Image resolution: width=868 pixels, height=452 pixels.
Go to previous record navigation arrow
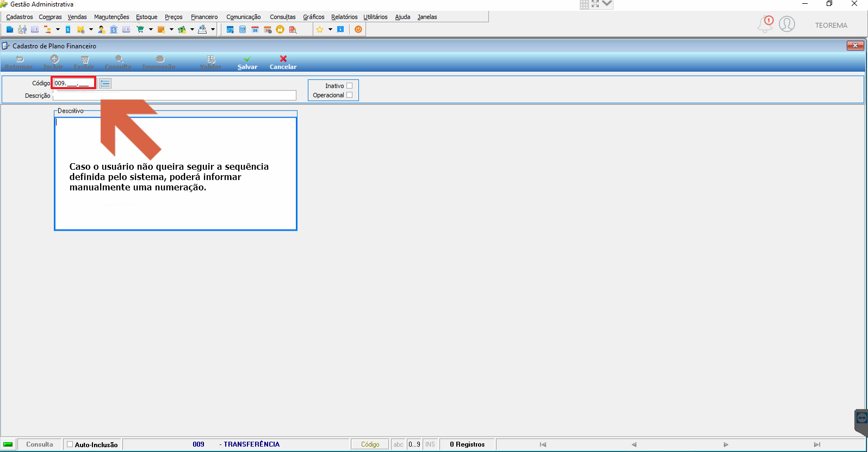click(634, 444)
